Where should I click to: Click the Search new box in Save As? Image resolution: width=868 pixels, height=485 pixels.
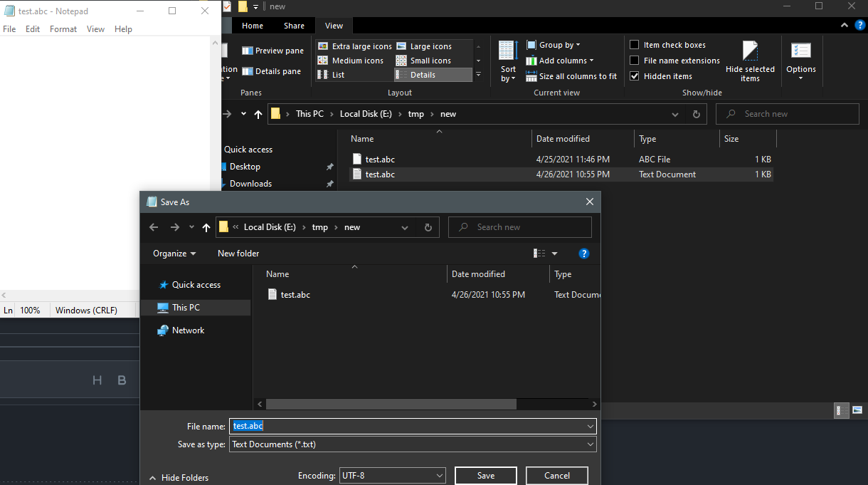tap(519, 226)
